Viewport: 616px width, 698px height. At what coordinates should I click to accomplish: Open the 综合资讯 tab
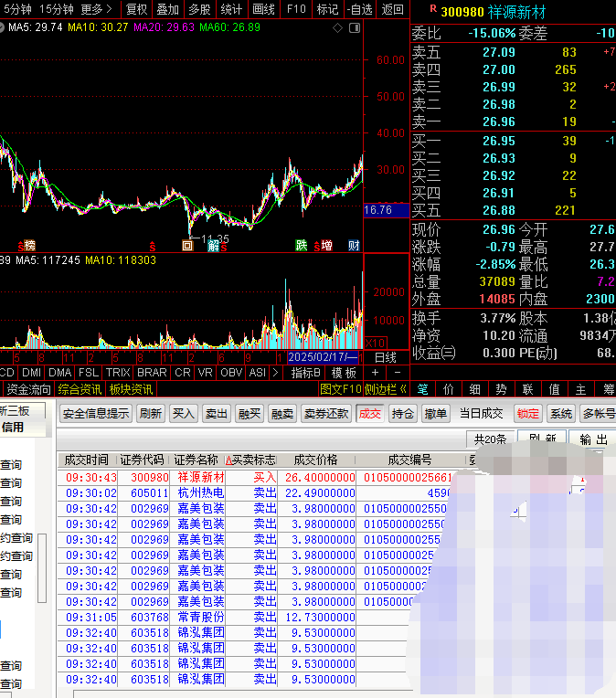point(80,389)
